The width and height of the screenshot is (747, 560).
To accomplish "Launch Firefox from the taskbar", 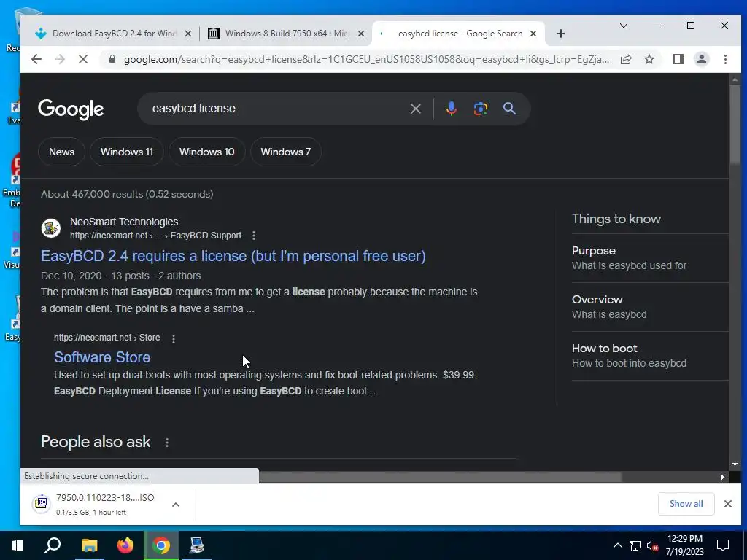I will click(125, 545).
